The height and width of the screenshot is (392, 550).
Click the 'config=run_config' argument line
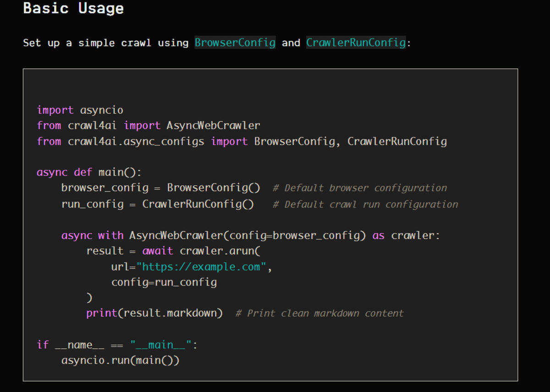(164, 282)
